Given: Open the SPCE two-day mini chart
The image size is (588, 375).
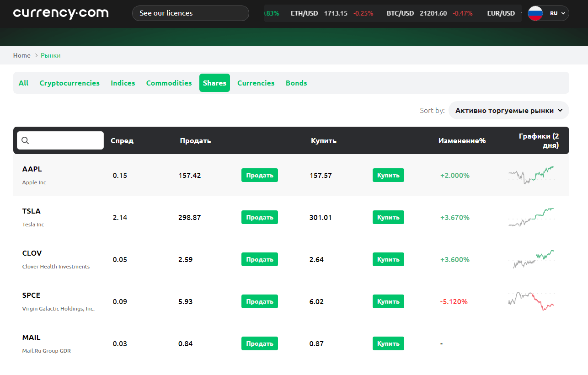Looking at the screenshot, I should (x=531, y=301).
